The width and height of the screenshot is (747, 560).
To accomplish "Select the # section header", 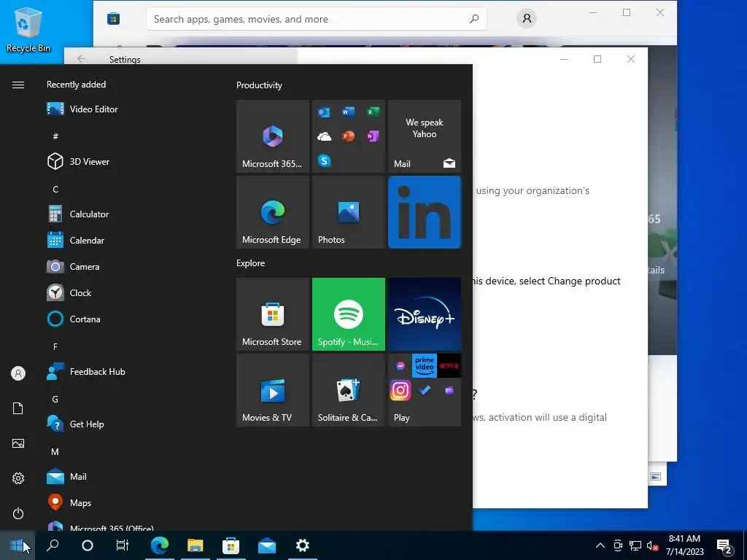I will tap(55, 136).
